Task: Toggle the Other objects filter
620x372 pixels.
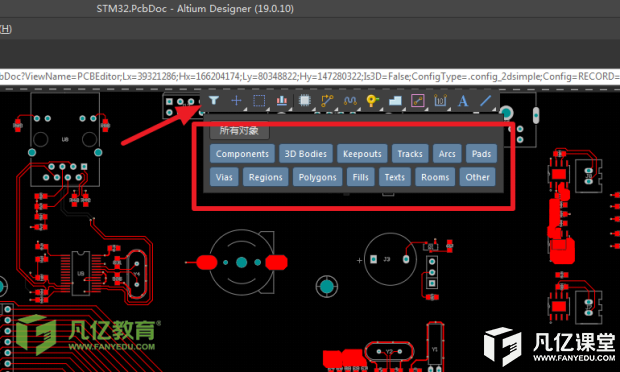Action: [x=477, y=177]
